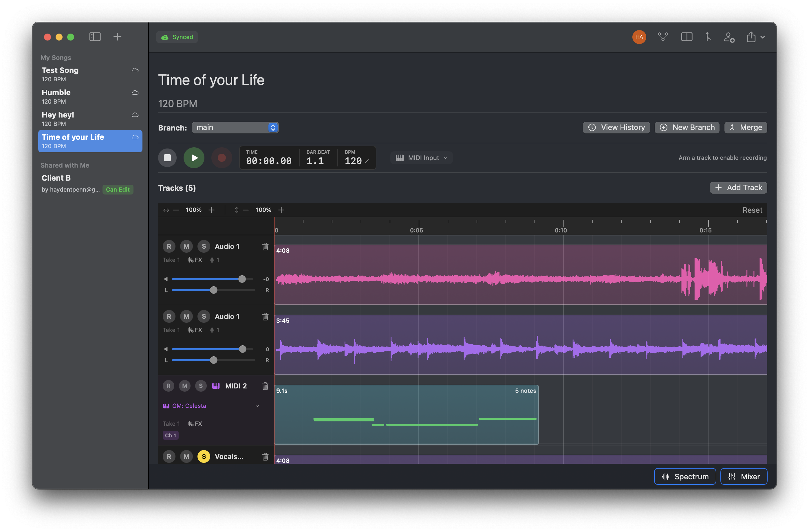Toggle the sidebar with the panel icon

[95, 36]
